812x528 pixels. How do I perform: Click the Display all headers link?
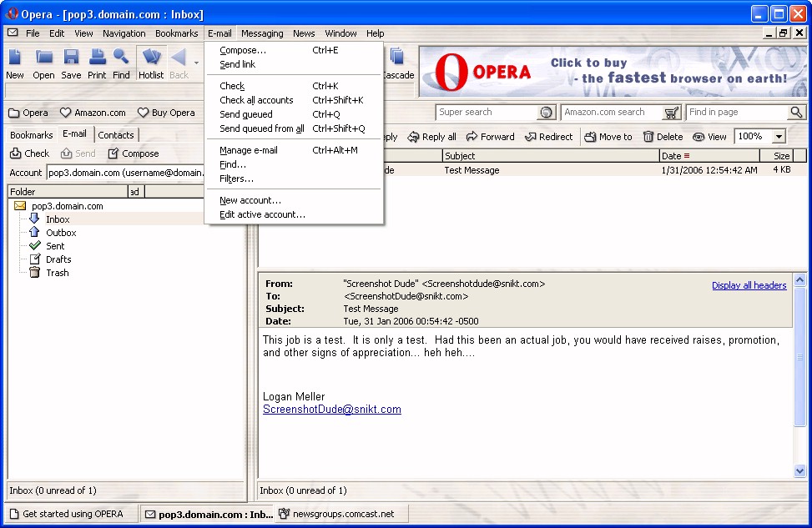[x=749, y=285]
